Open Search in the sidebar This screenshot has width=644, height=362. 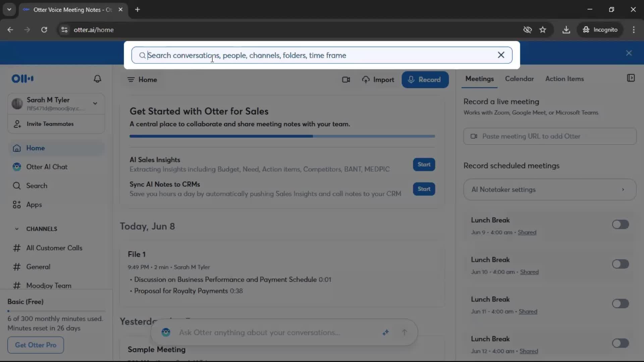tap(56, 186)
